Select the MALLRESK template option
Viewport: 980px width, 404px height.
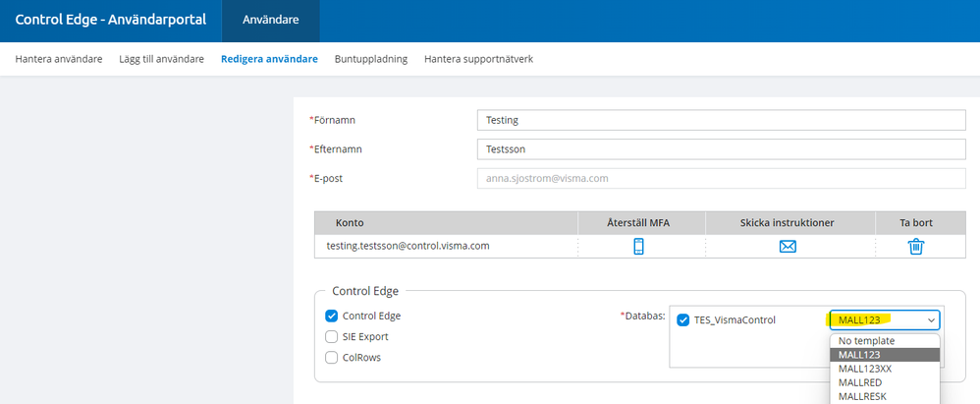click(x=863, y=396)
